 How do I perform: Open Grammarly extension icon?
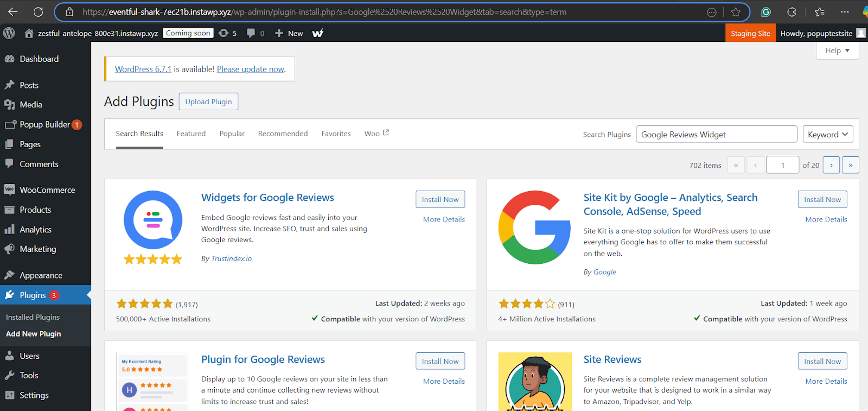766,12
